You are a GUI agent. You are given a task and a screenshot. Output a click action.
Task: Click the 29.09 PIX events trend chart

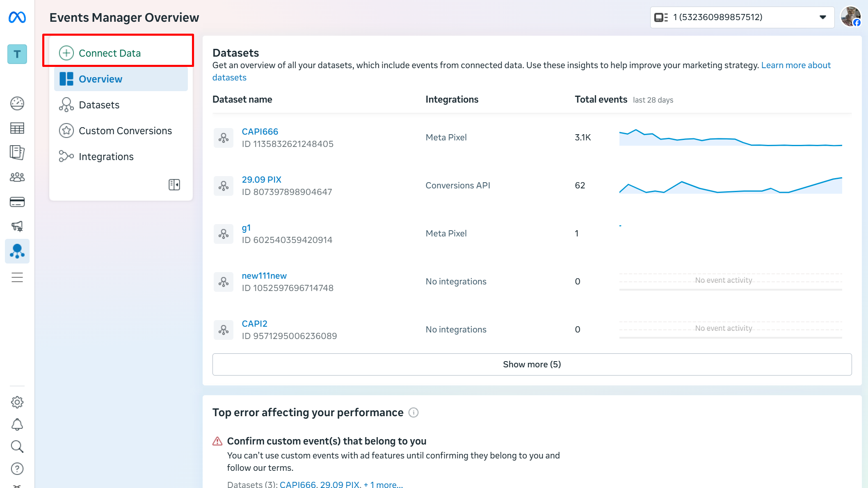730,186
